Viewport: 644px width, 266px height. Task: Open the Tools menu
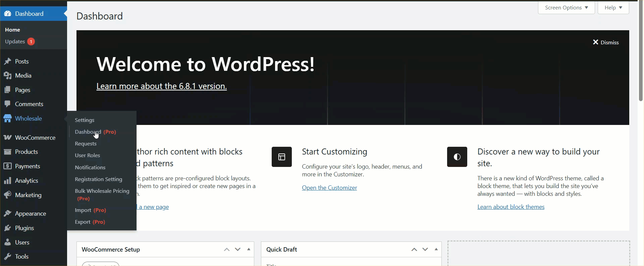(22, 257)
